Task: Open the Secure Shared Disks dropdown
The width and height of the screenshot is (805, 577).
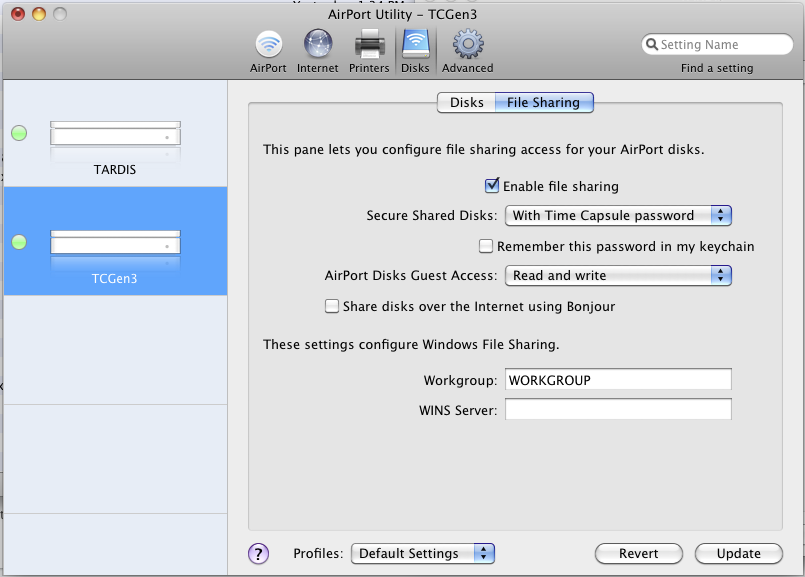Action: click(618, 216)
